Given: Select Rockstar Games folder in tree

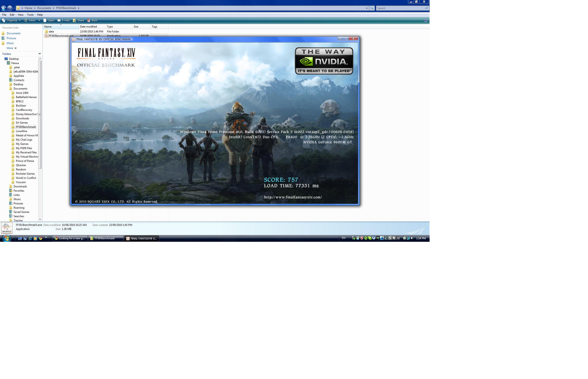Looking at the screenshot, I should pos(25,174).
